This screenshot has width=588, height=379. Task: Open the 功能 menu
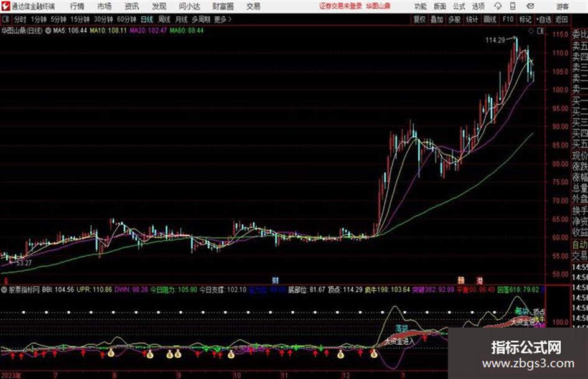tap(421, 6)
